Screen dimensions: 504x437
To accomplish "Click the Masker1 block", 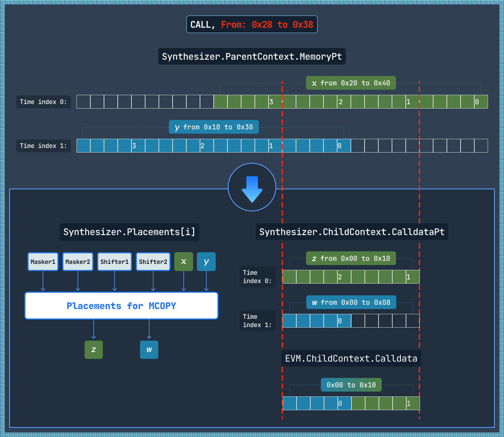I will coord(43,262).
